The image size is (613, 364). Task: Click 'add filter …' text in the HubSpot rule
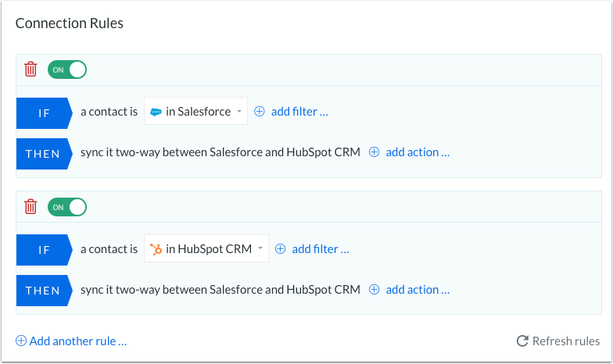(321, 249)
